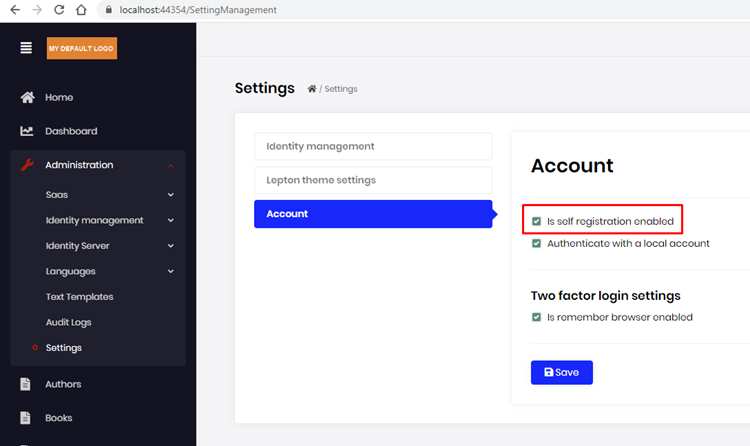
Task: Click the My Default Logo image
Action: (82, 48)
